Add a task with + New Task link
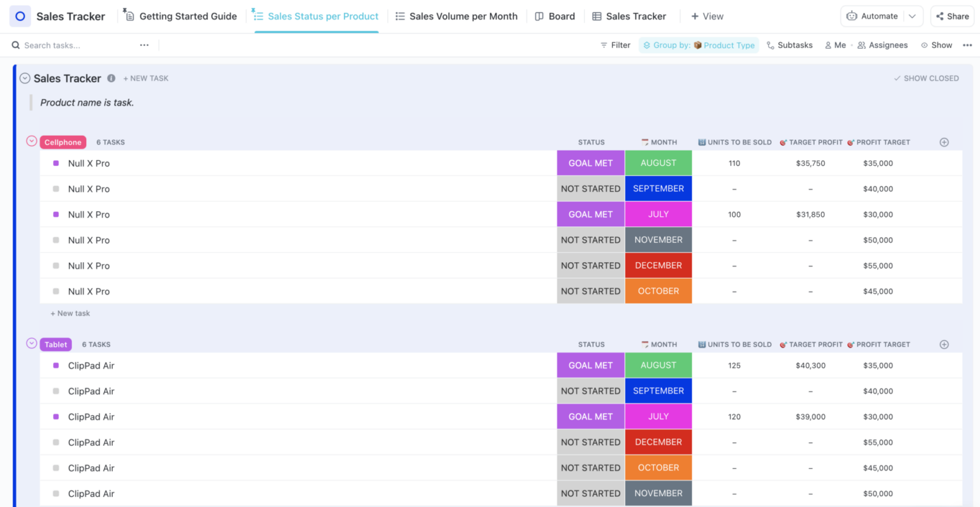Viewport: 980px width, 507px height. [146, 78]
